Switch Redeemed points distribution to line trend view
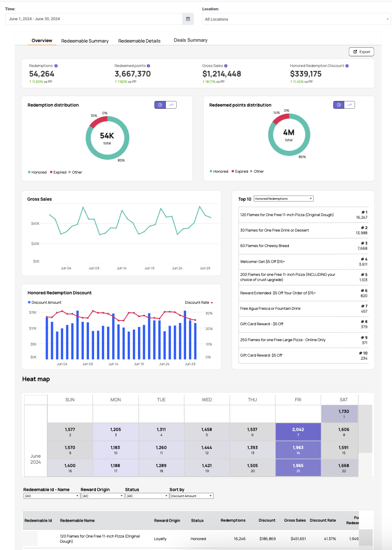The width and height of the screenshot is (392, 550). [350, 105]
